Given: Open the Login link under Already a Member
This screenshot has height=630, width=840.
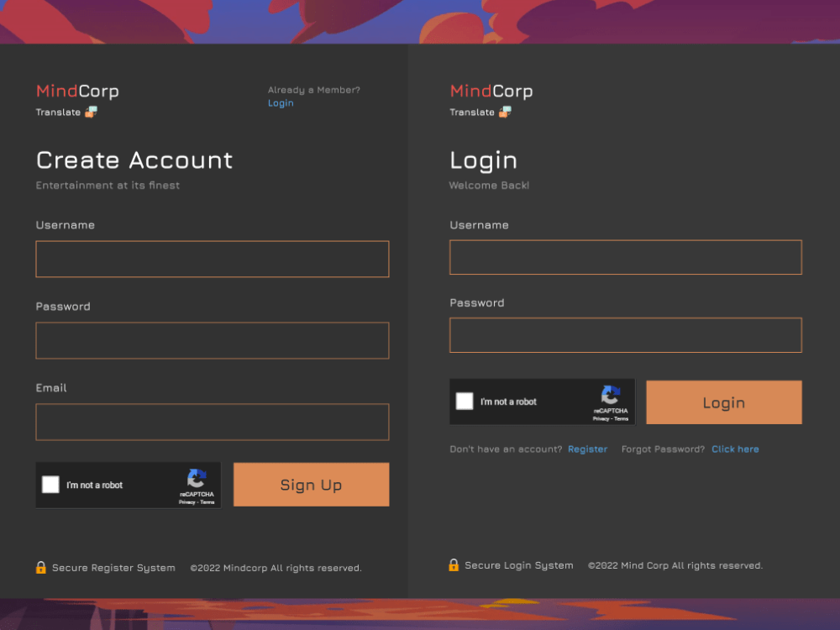Looking at the screenshot, I should (281, 102).
